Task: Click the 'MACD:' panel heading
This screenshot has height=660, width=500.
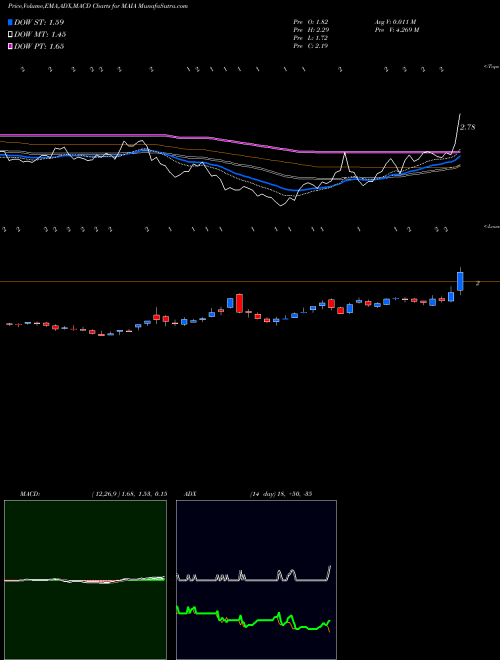Action: (x=30, y=494)
